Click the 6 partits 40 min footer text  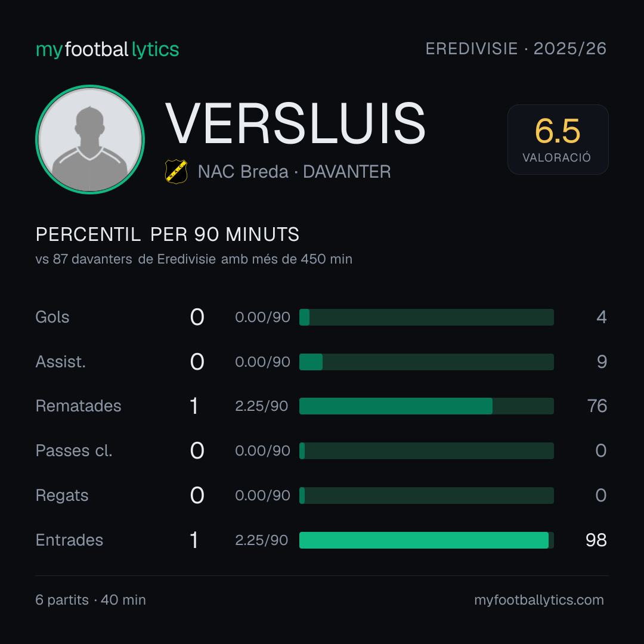(x=91, y=600)
